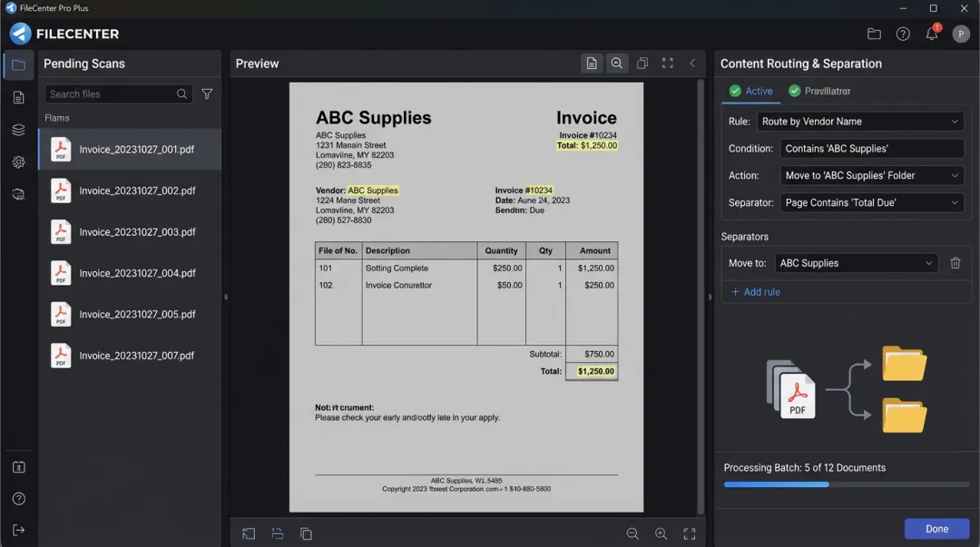The height and width of the screenshot is (547, 980).
Task: Open the calendar icon at sidebar bottom
Action: tap(18, 467)
